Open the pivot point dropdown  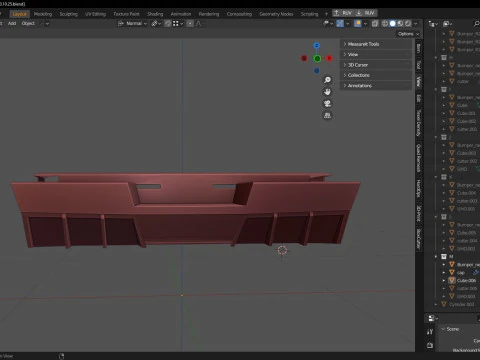pos(156,23)
